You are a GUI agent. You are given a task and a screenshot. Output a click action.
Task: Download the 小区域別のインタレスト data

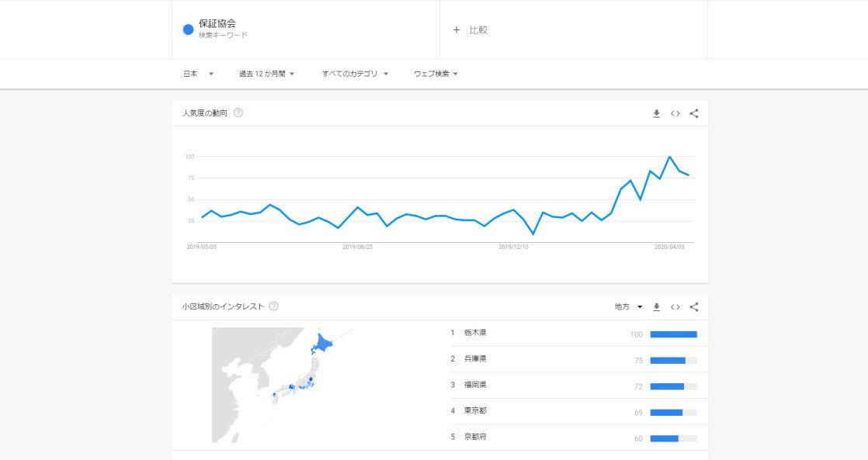pos(656,306)
